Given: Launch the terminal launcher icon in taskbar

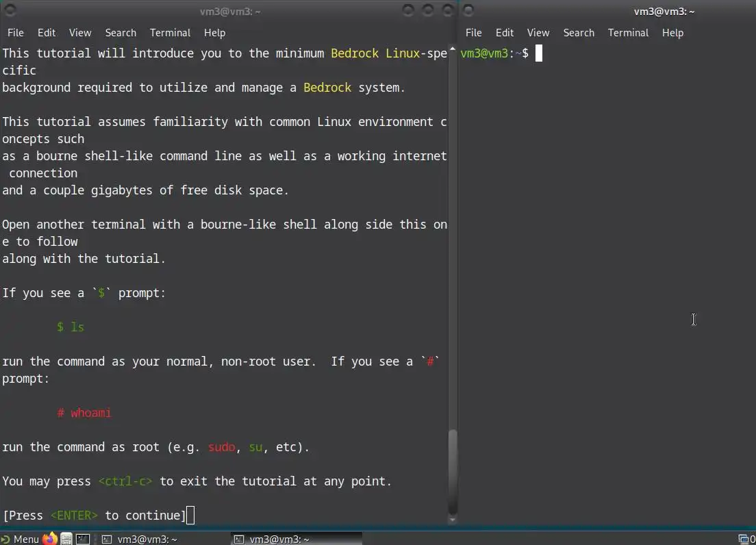Looking at the screenshot, I should [83, 539].
